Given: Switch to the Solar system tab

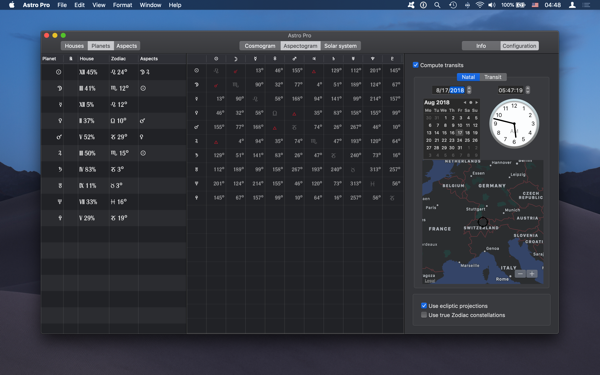Looking at the screenshot, I should click(340, 46).
